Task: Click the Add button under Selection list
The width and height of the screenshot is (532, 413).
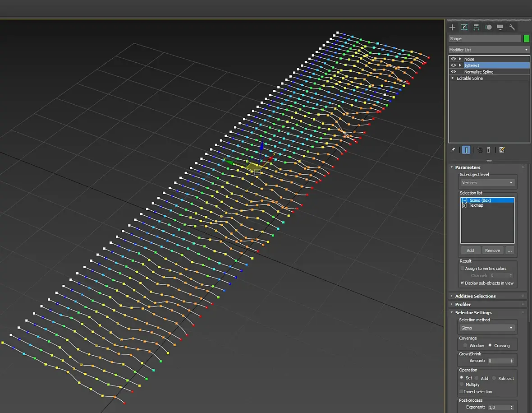Action: pos(470,251)
